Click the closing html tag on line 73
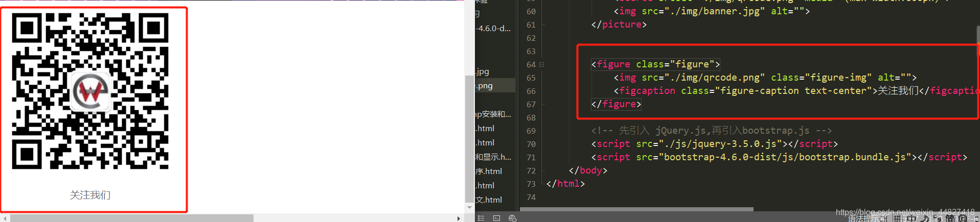The width and height of the screenshot is (980, 222). (565, 184)
